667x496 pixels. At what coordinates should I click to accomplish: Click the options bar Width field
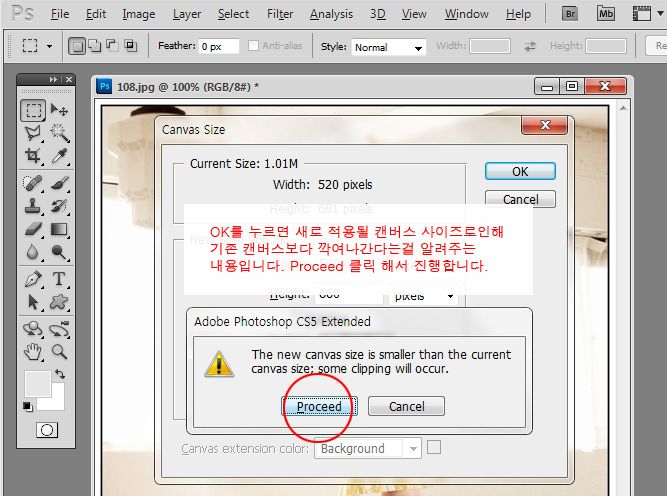[490, 46]
